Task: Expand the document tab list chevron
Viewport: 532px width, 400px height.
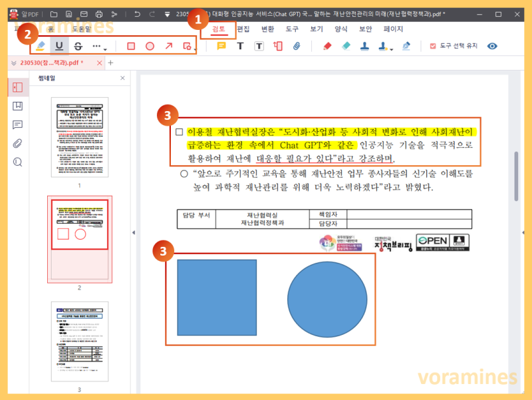Action: click(x=13, y=63)
